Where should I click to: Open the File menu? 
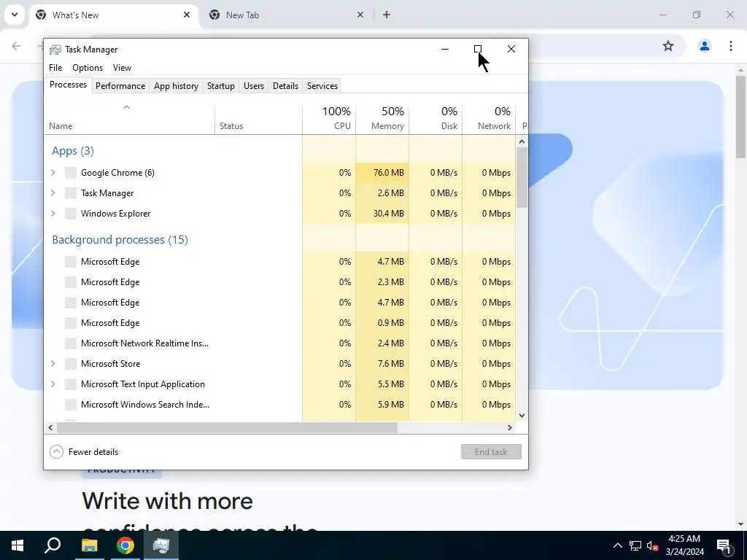coord(55,68)
